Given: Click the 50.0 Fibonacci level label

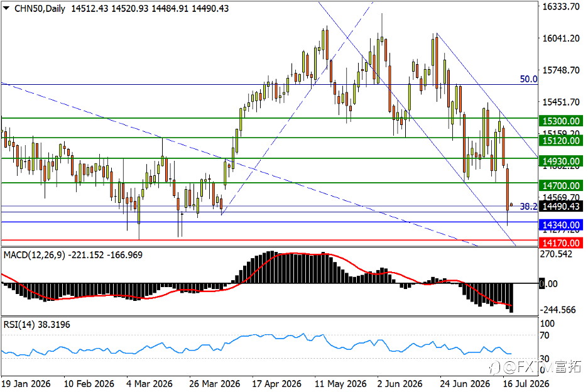Looking at the screenshot, I should tap(528, 79).
